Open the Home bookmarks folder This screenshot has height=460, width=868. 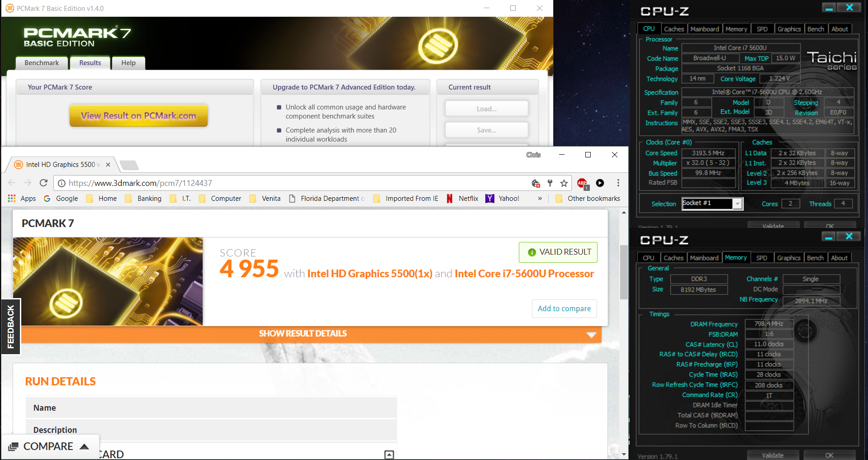[101, 198]
